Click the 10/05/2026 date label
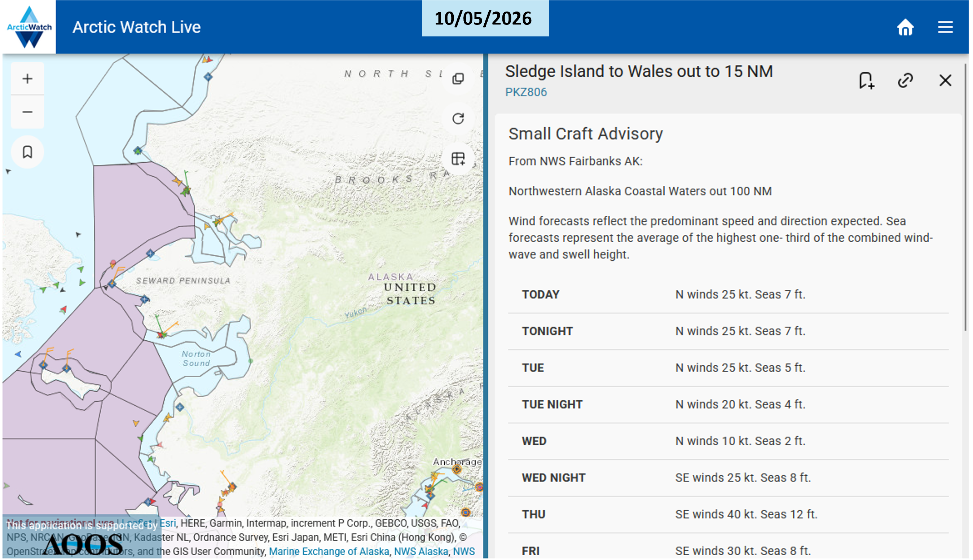The height and width of the screenshot is (560, 973). coord(485,18)
